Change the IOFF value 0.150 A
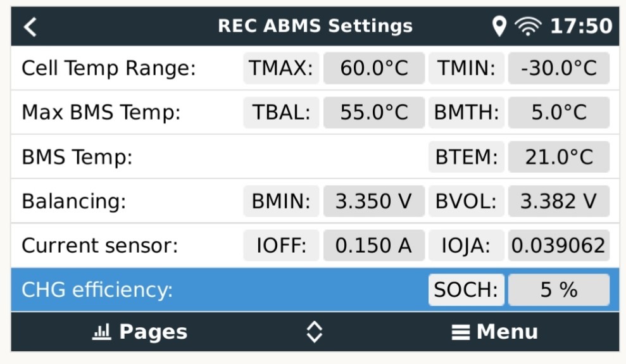626x364 pixels. pos(374,245)
